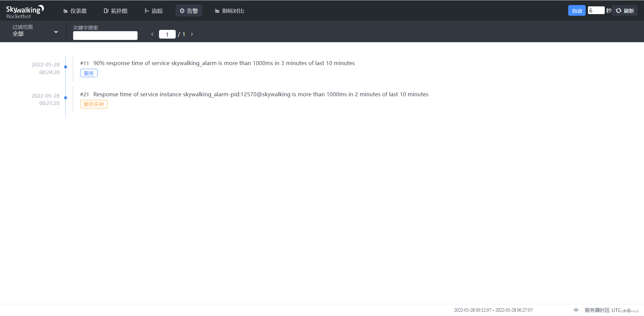Open the 追踪 trace tab
This screenshot has height=316, width=644.
pos(154,11)
